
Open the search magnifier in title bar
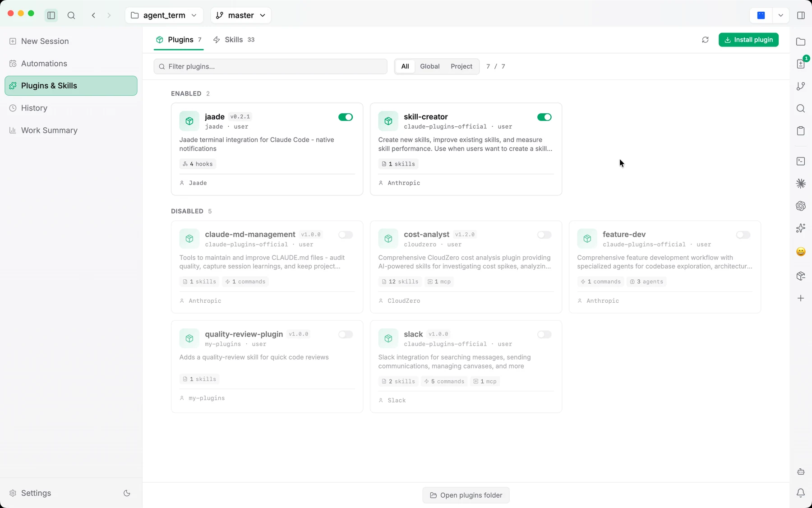[x=71, y=15]
